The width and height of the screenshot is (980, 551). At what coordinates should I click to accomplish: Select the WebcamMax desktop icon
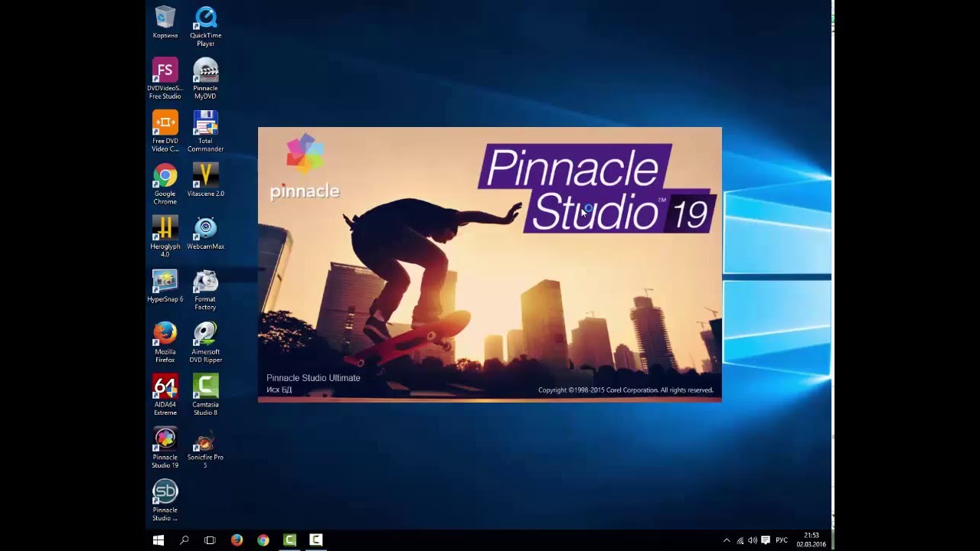pyautogui.click(x=205, y=233)
